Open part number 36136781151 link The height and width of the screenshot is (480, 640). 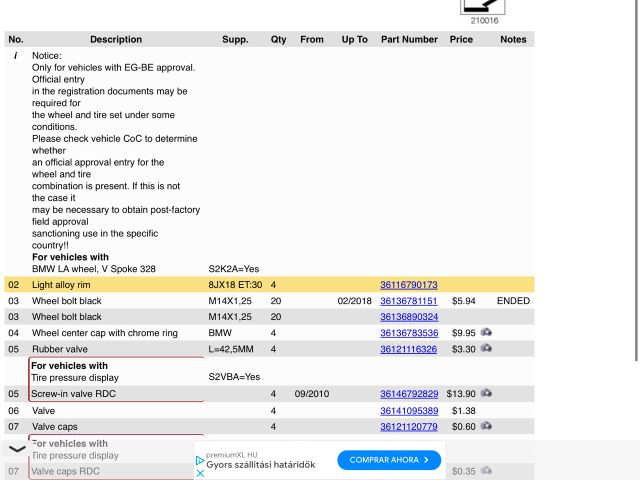(408, 301)
